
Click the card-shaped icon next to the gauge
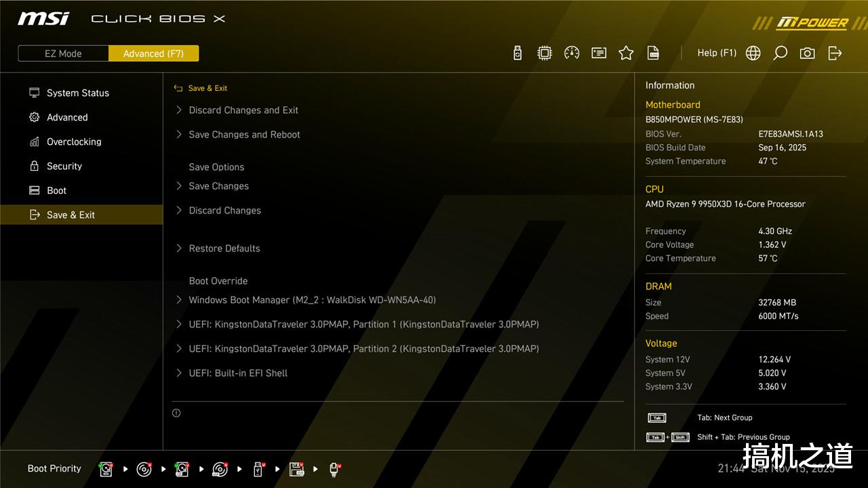click(x=599, y=53)
